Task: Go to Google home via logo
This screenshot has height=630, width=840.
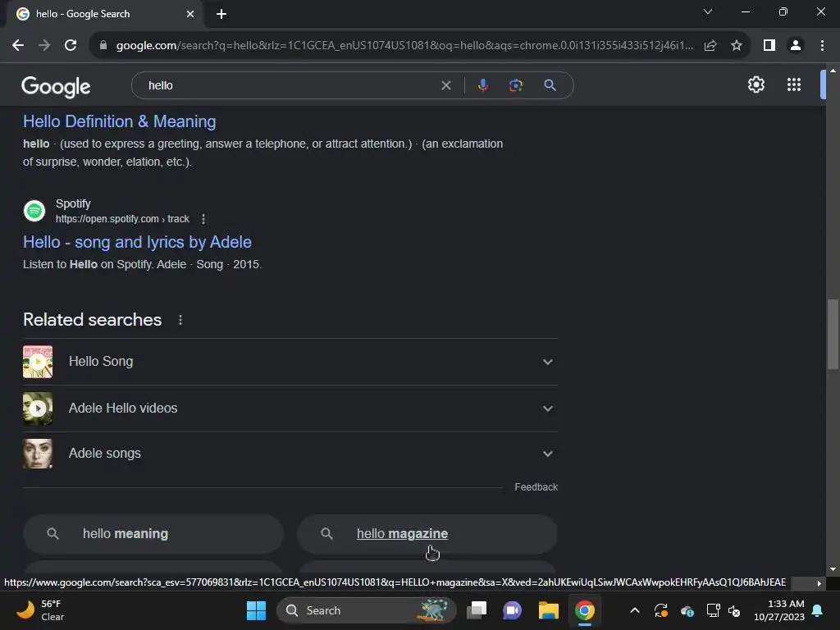Action: coord(56,86)
